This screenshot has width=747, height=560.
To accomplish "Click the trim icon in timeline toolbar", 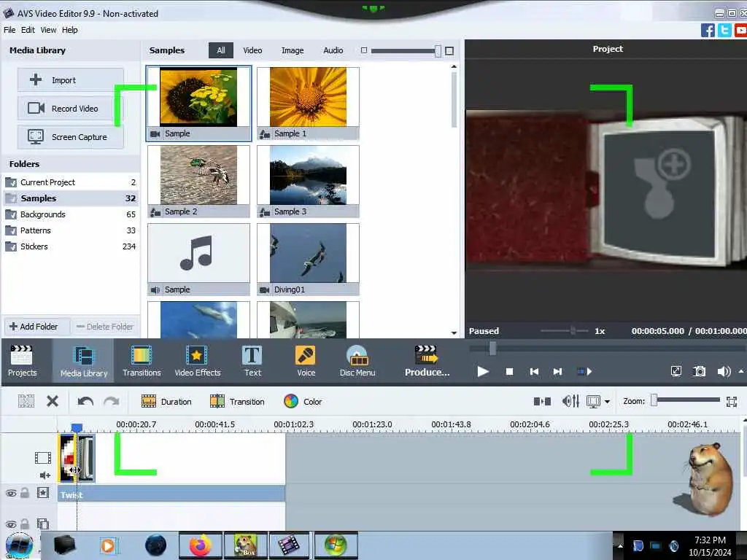I will (26, 401).
